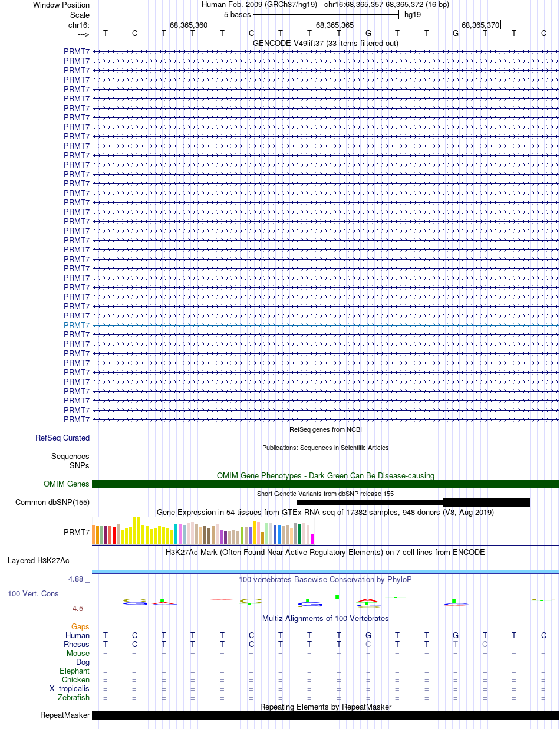The image size is (560, 729).
Task: Select position marker 68,365,360 on ruler
Action: (189, 25)
